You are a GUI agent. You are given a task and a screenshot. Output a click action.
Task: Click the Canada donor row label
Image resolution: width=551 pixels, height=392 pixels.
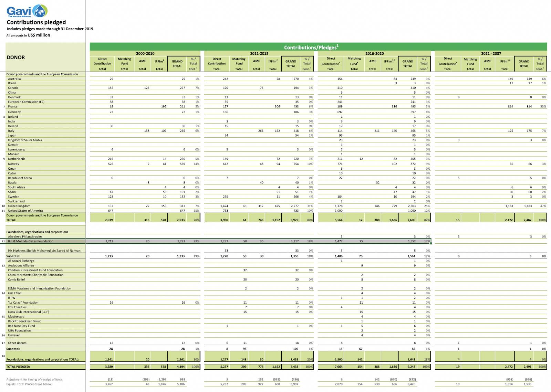coord(13,88)
